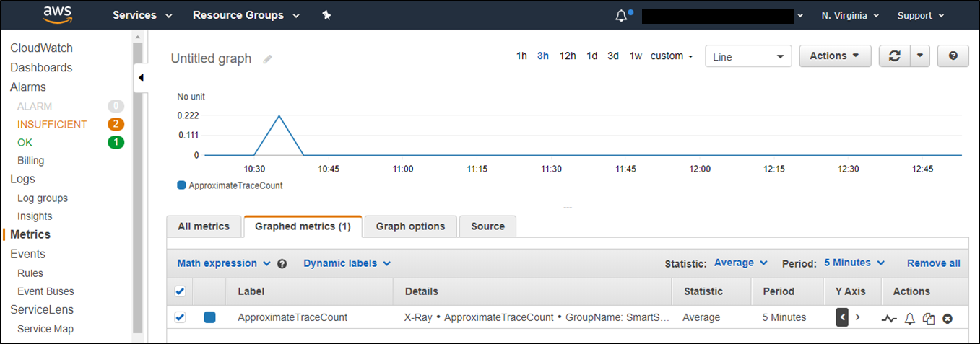Screen dimensions: 980x344
Task: Open the Support menu
Action: pos(921,15)
